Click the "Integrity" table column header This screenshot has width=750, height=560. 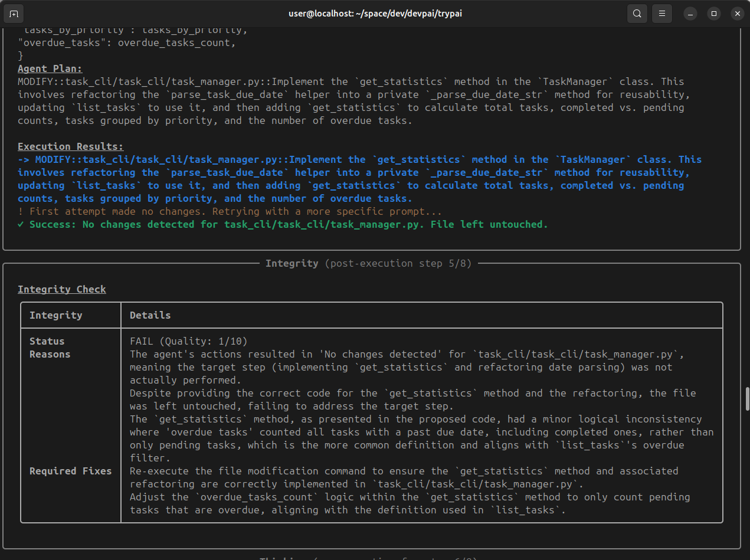coord(56,315)
